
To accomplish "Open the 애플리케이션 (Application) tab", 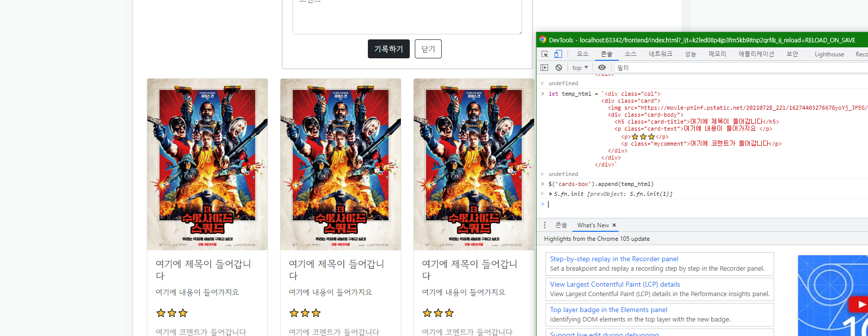I will click(756, 54).
